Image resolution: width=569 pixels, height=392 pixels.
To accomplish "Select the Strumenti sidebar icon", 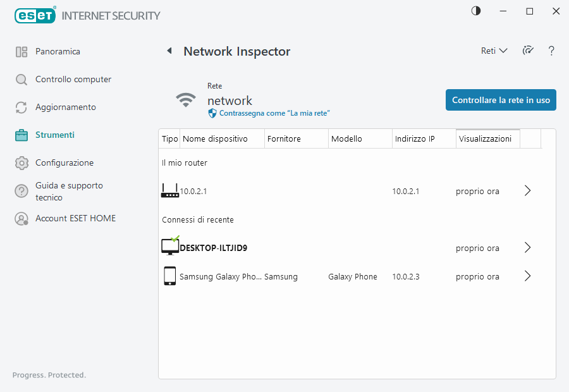I will [x=21, y=135].
